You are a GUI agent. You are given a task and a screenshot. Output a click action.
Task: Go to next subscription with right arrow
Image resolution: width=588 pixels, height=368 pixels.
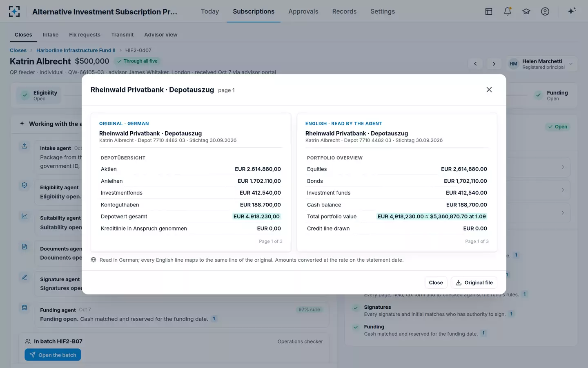click(x=494, y=64)
